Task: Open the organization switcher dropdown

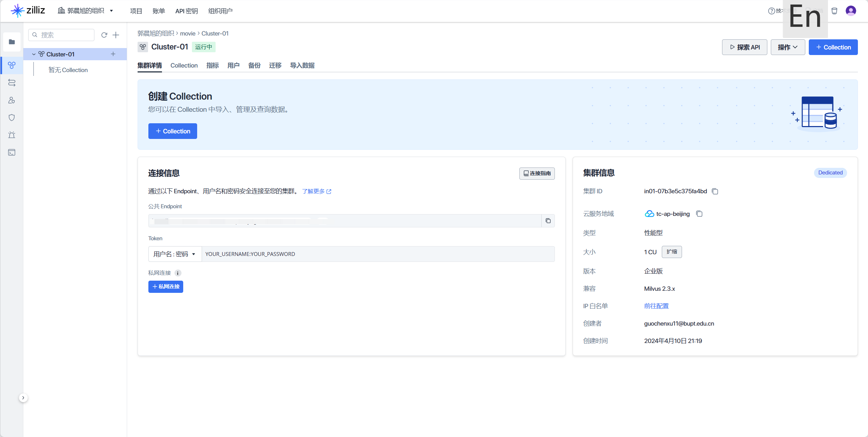Action: click(x=86, y=11)
